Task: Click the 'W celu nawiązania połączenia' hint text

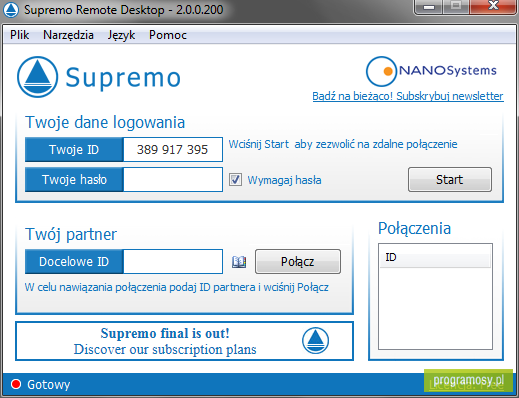Action: 177,287
